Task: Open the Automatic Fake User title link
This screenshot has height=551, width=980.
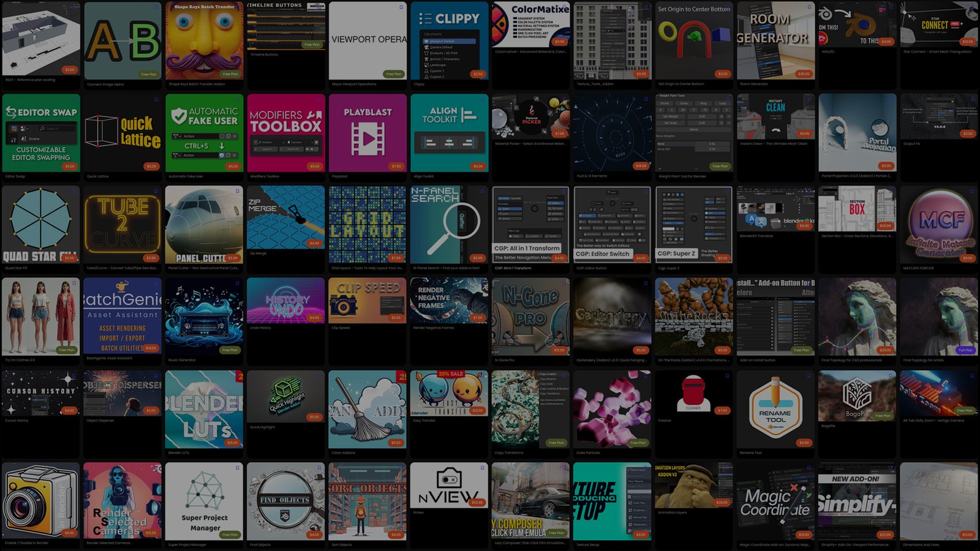Action: (x=184, y=176)
